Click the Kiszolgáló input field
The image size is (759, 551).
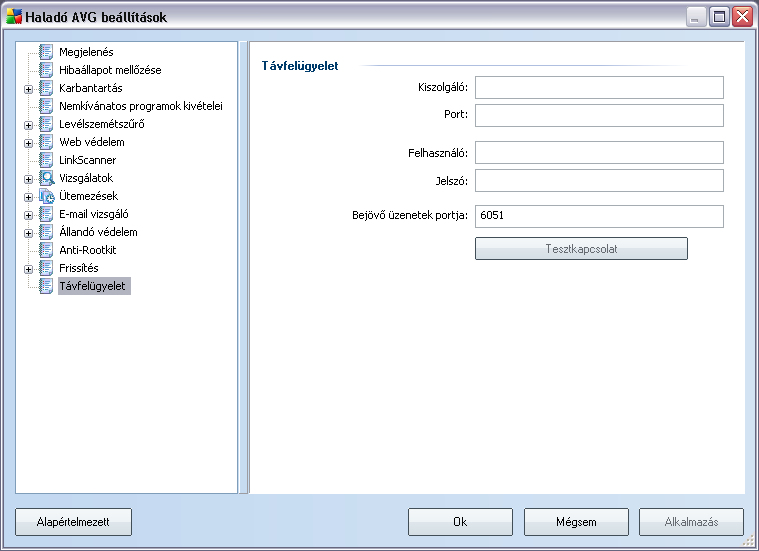599,87
